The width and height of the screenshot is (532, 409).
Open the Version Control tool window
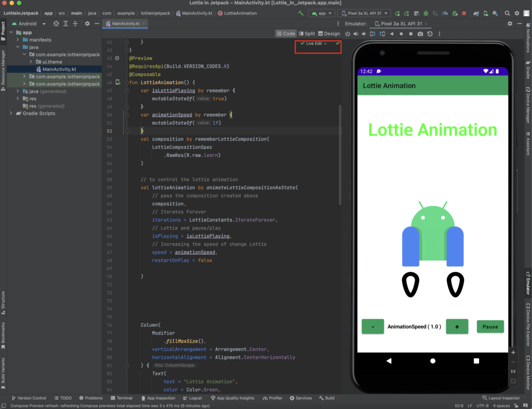(29, 398)
